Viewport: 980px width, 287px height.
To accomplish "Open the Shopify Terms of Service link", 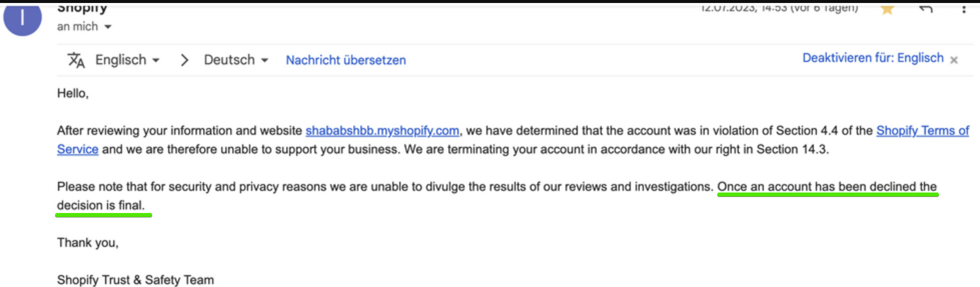I will (922, 130).
